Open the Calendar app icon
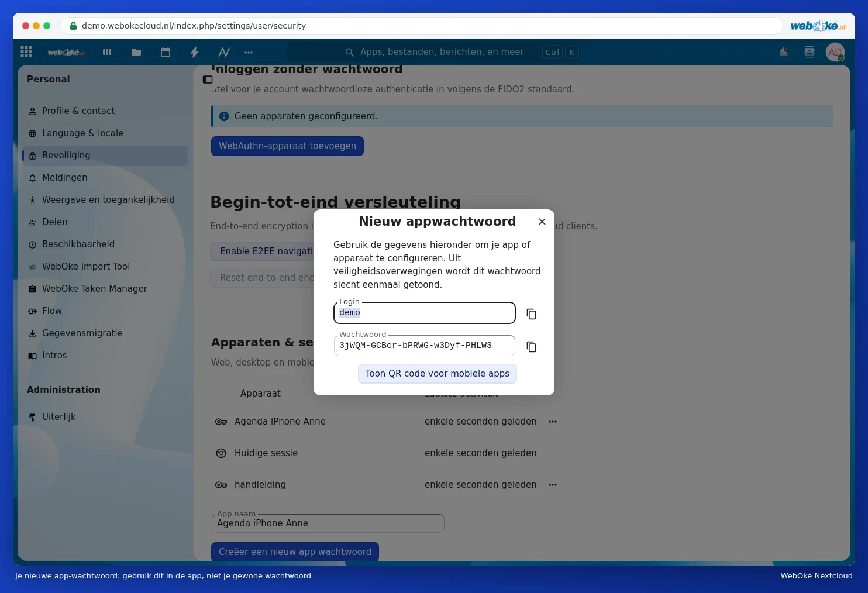 166,52
